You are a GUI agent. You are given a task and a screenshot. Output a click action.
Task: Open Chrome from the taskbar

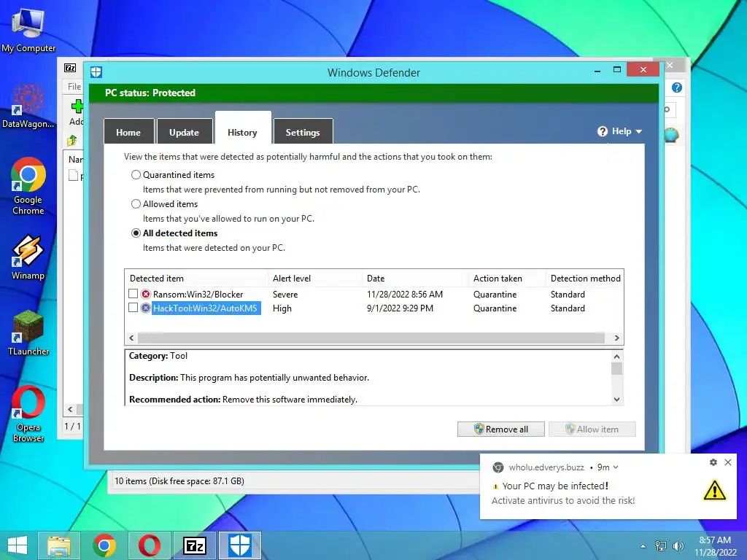point(104,545)
